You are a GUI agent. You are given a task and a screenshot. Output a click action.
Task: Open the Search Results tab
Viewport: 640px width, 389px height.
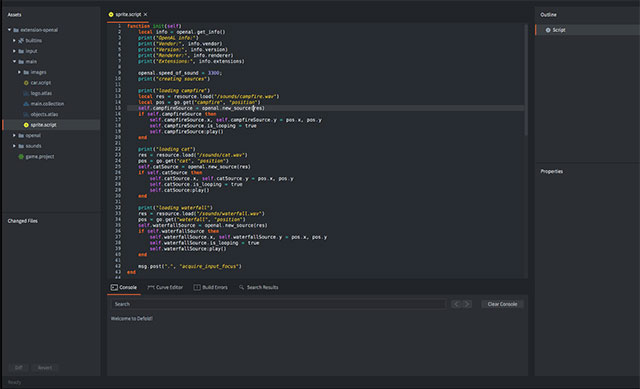tap(259, 287)
